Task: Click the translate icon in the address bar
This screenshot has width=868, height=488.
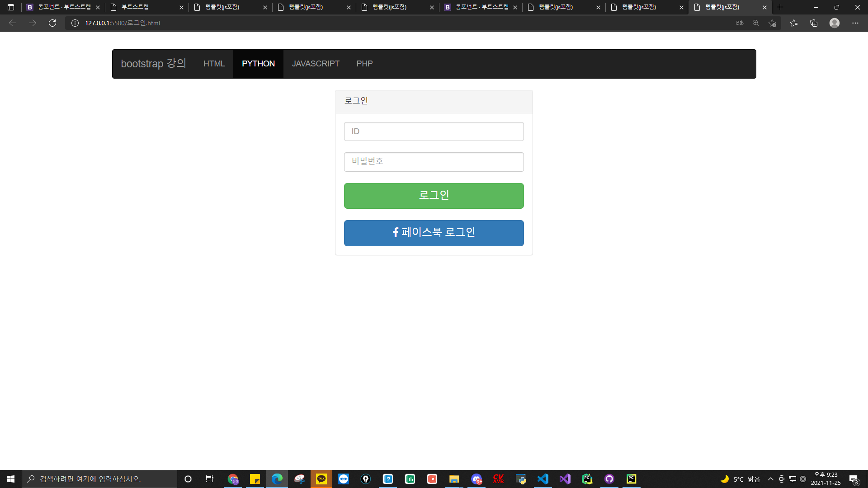Action: pos(740,23)
